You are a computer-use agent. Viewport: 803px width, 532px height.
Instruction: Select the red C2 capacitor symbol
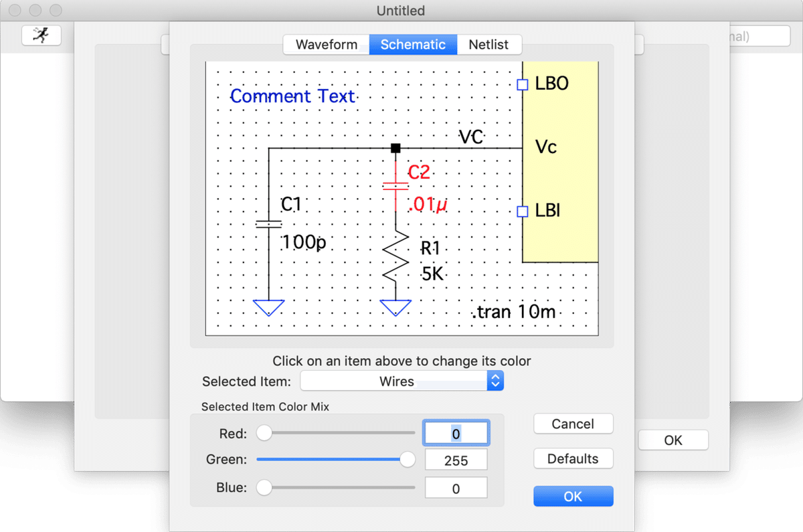[x=395, y=185]
